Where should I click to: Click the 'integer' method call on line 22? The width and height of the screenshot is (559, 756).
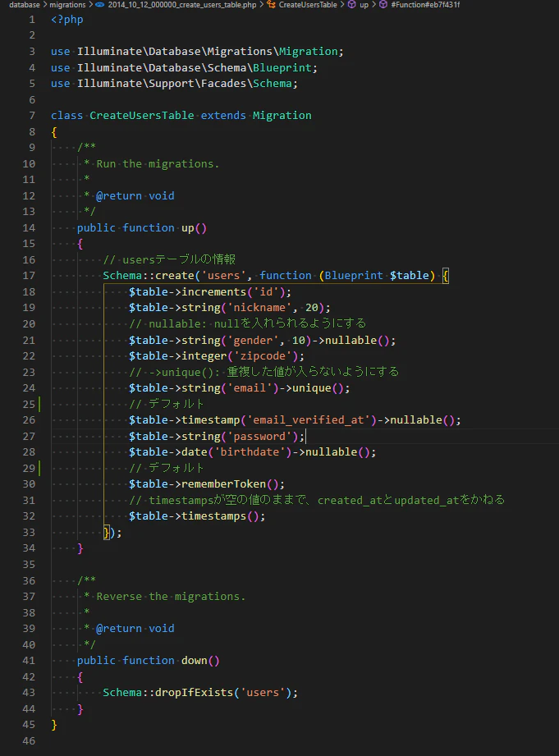(204, 355)
